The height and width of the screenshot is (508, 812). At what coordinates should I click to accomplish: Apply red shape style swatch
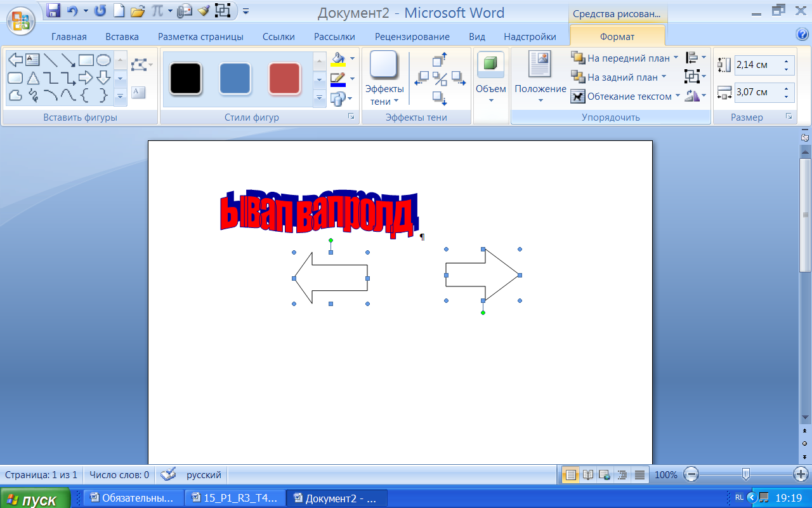tap(284, 79)
